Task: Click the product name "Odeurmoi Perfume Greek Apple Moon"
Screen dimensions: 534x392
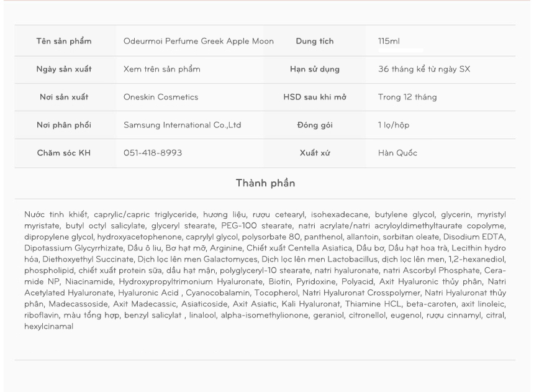Action: coord(198,41)
